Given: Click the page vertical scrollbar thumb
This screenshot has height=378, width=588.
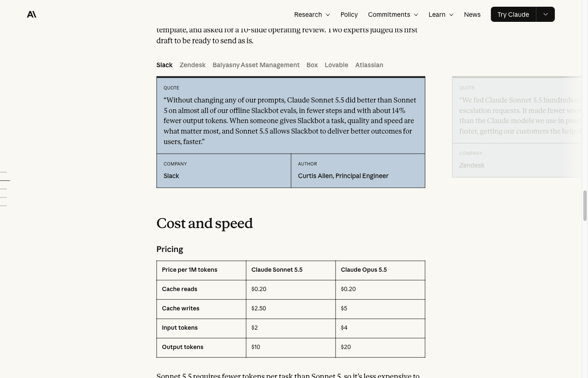Looking at the screenshot, I should [x=585, y=205].
